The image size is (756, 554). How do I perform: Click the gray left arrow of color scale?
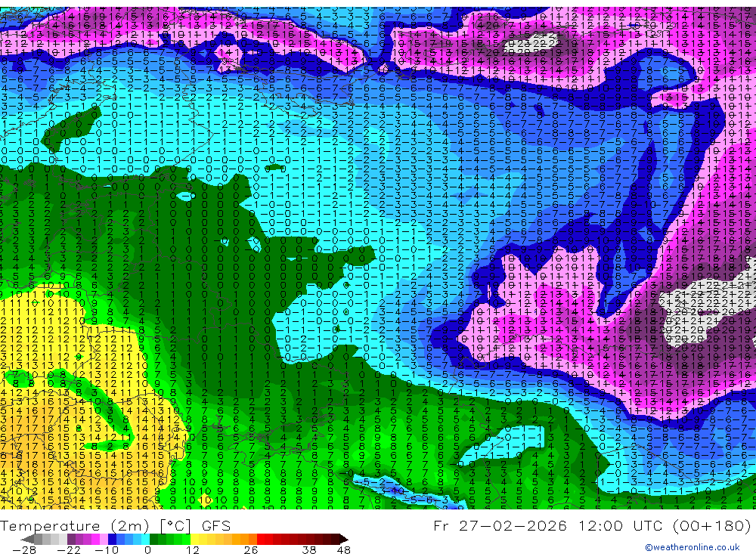pyautogui.click(x=27, y=540)
